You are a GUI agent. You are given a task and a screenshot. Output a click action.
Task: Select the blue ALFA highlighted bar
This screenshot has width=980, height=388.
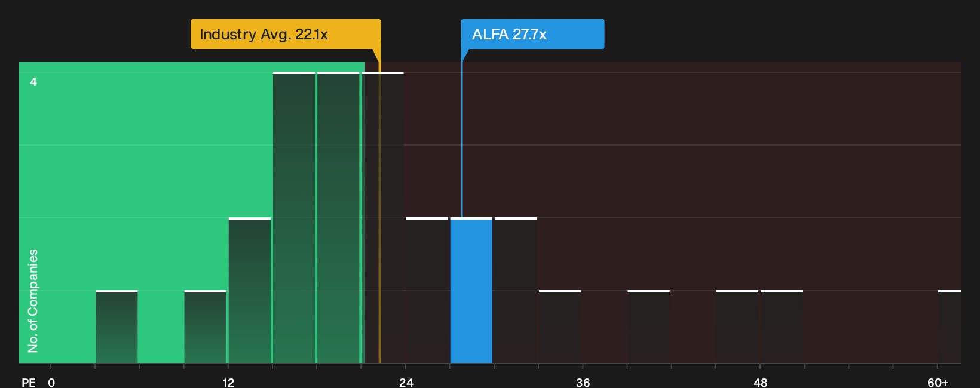[471, 291]
